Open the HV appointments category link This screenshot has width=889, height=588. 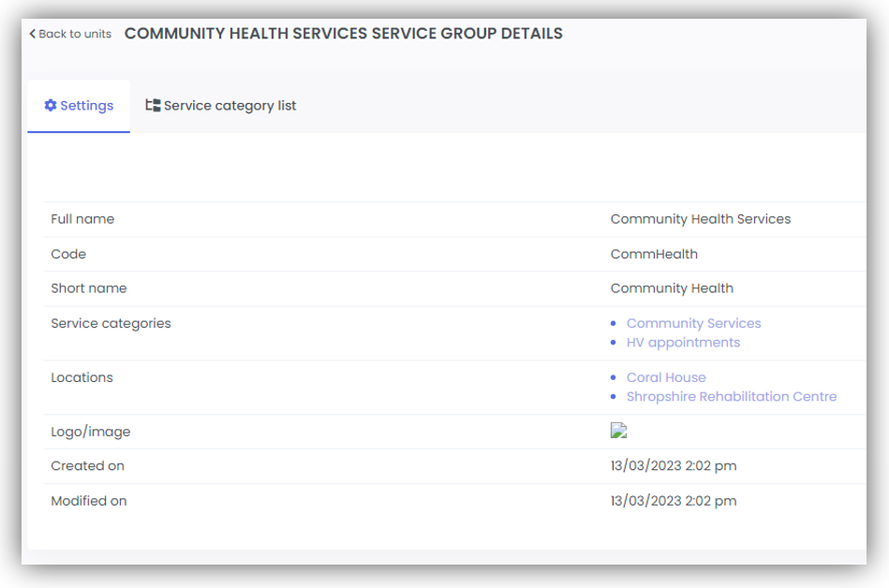pos(683,343)
